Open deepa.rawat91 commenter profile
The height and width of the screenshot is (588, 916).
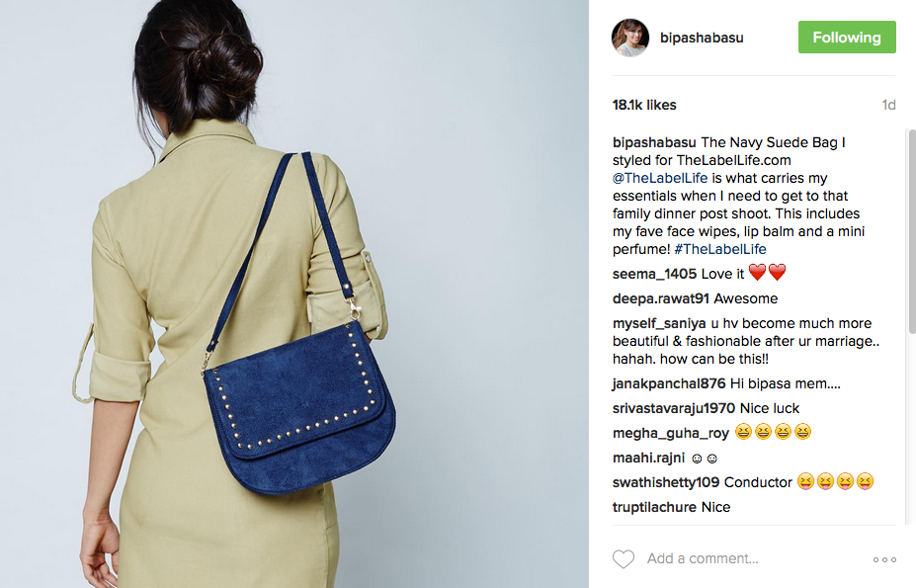[x=661, y=298]
